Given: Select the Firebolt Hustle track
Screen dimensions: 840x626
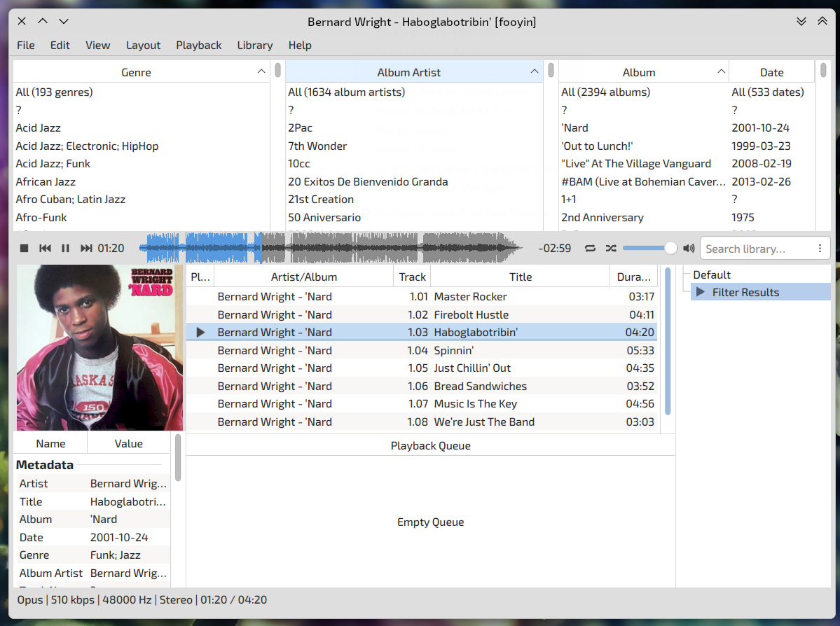Looking at the screenshot, I should tap(422, 315).
